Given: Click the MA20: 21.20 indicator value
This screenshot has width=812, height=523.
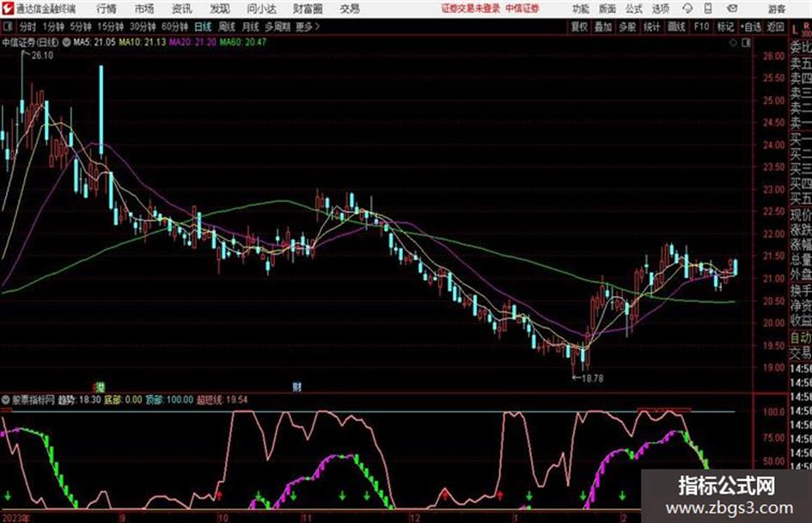Looking at the screenshot, I should click(x=192, y=42).
